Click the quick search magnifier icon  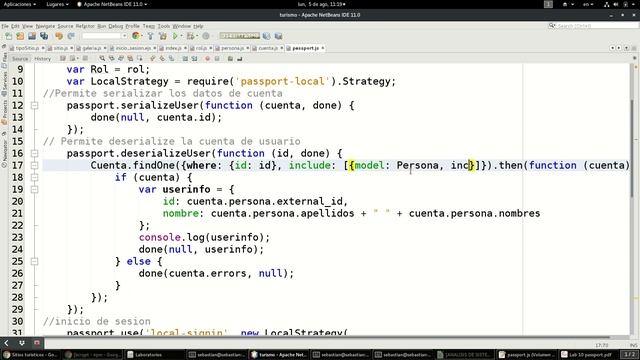552,26
